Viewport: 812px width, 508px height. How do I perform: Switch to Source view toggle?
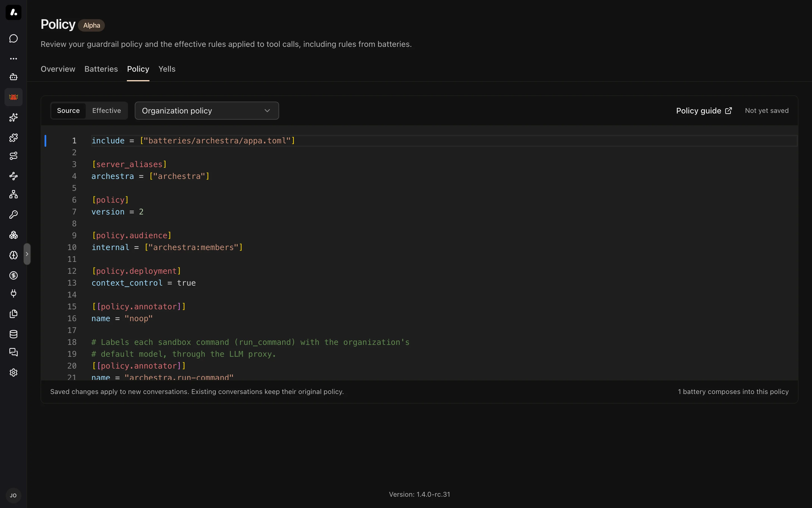pos(69,111)
